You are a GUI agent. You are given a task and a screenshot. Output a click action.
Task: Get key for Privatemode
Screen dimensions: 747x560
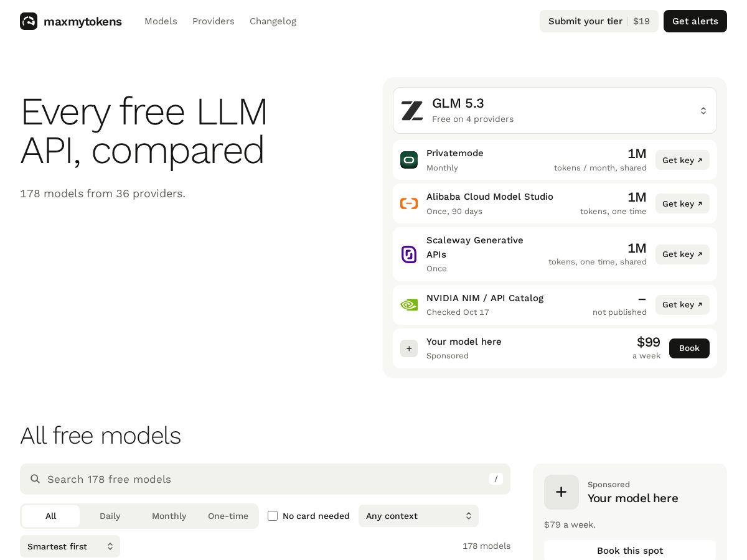(x=682, y=160)
